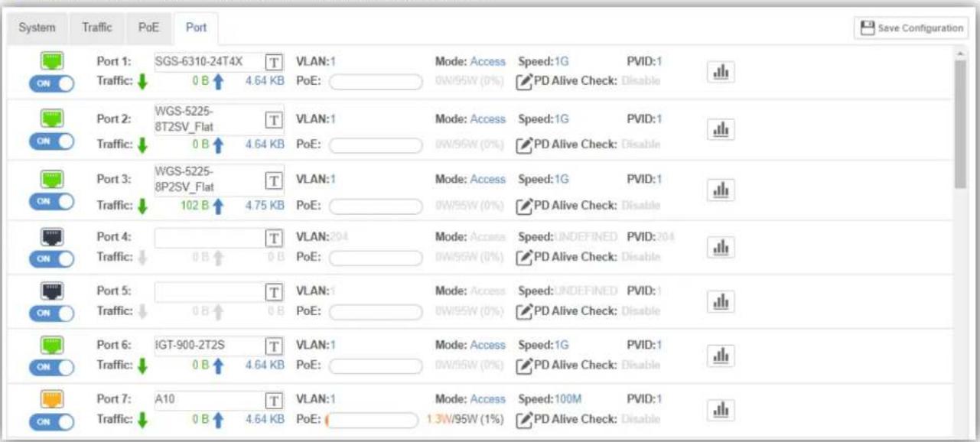This screenshot has height=442, width=980.
Task: Toggle the ON switch for Port 1
Action: pyautogui.click(x=51, y=83)
